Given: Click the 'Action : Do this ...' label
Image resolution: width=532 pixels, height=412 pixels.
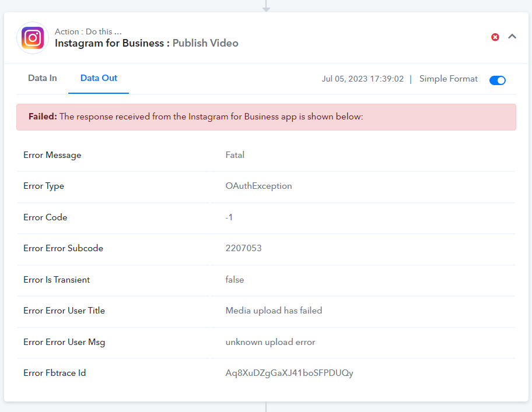Looking at the screenshot, I should point(88,31).
